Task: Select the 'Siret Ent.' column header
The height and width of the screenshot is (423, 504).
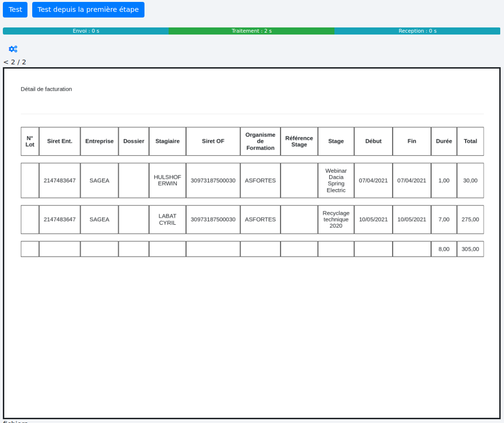Action: [x=60, y=141]
